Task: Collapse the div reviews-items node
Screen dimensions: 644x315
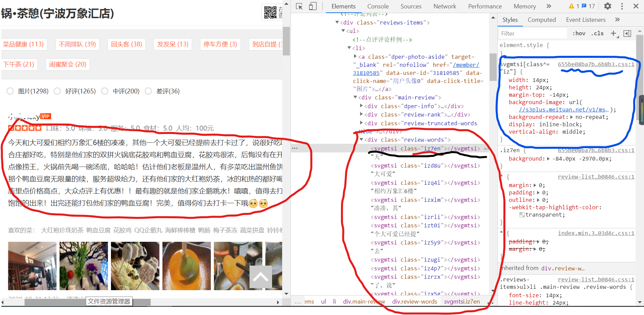Action: click(337, 22)
